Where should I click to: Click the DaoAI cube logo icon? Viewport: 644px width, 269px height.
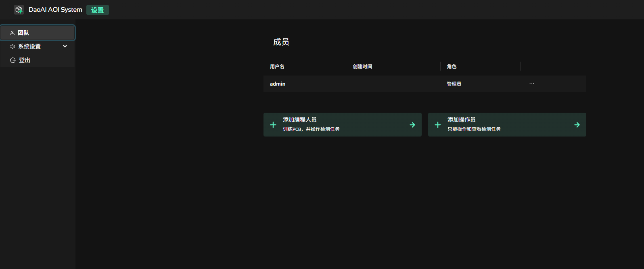[19, 10]
